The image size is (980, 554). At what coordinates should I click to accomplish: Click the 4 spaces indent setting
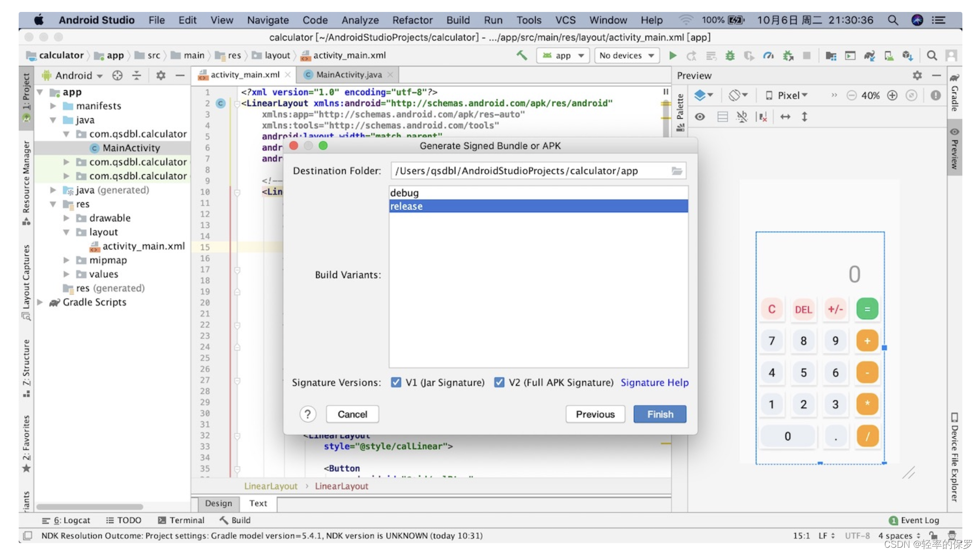click(899, 535)
